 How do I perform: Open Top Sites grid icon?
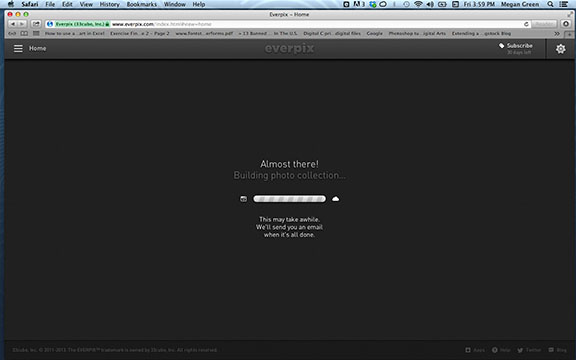tap(36, 33)
